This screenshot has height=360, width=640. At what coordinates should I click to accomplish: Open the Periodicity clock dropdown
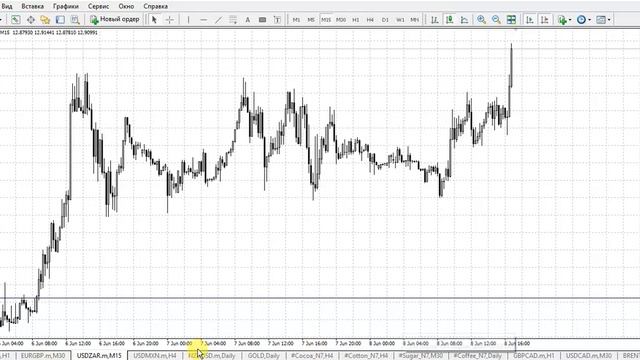[x=584, y=20]
